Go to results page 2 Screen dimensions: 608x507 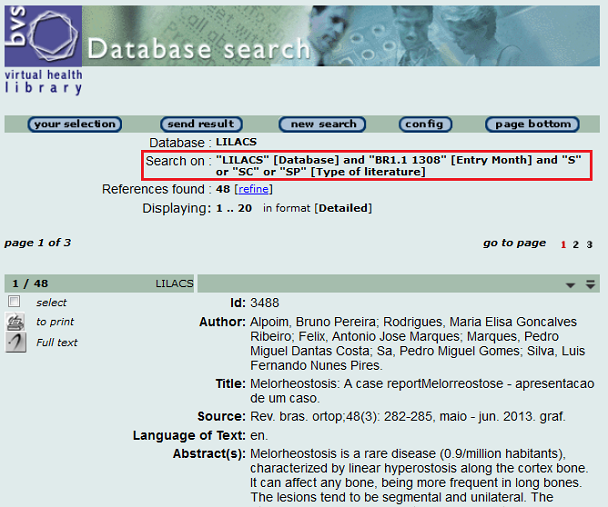[x=576, y=245]
